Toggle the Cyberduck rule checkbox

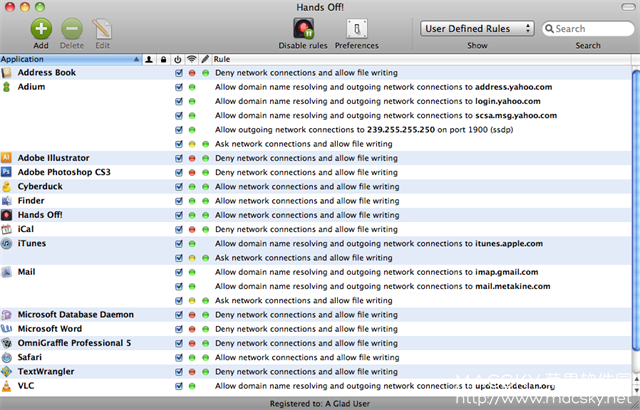click(178, 187)
